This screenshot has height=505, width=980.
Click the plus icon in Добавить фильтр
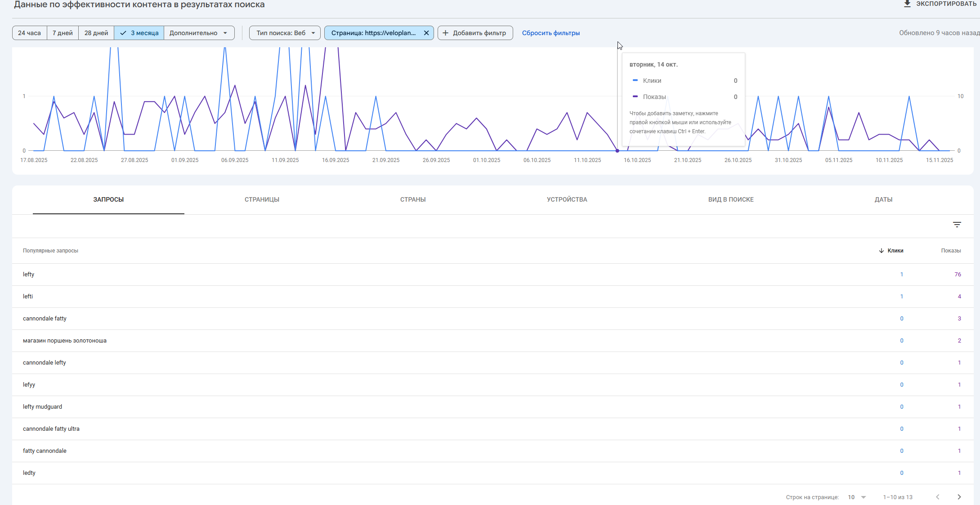[x=445, y=33]
